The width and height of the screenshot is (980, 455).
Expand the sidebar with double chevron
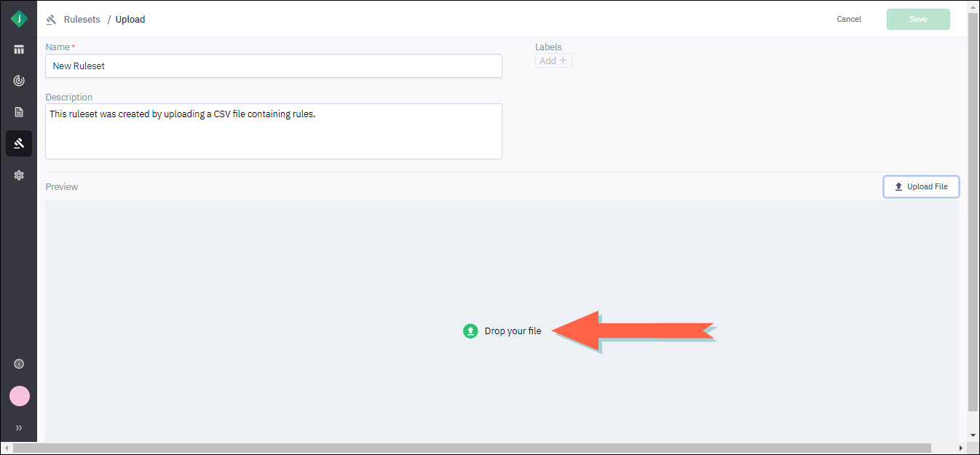(19, 428)
